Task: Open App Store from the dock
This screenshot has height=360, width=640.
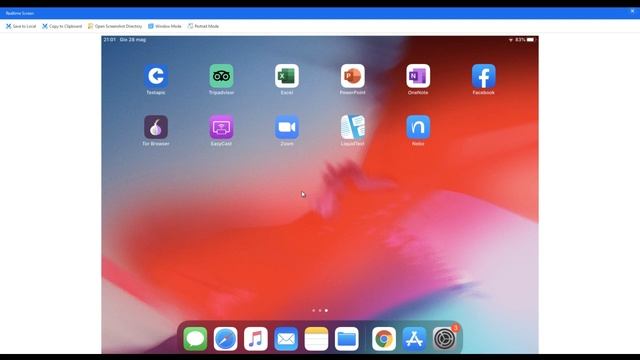Action: pyautogui.click(x=414, y=339)
